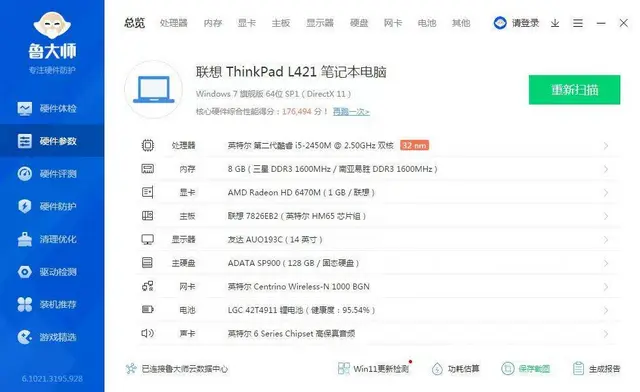Click the battery row icon
This screenshot has height=392, width=640.
click(148, 310)
